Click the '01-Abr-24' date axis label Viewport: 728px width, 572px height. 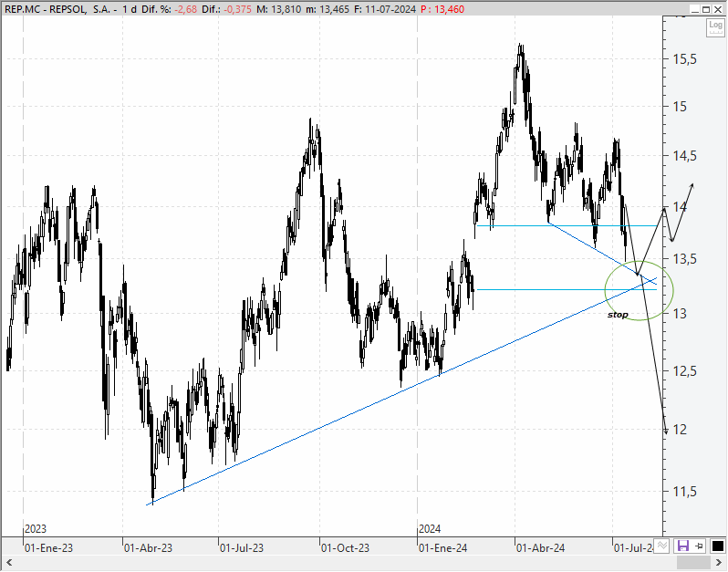point(540,548)
